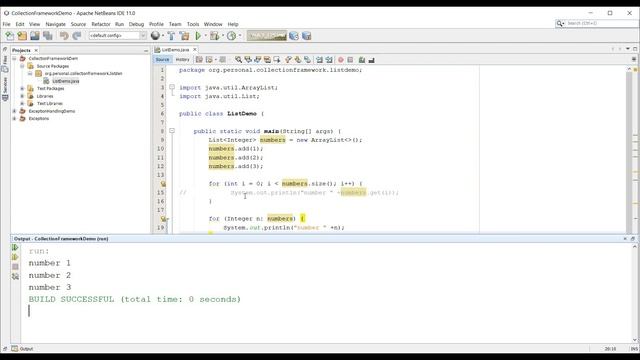Click Re-run green arrow in Output panel
Screen dimensions: 640x360
coord(15,247)
